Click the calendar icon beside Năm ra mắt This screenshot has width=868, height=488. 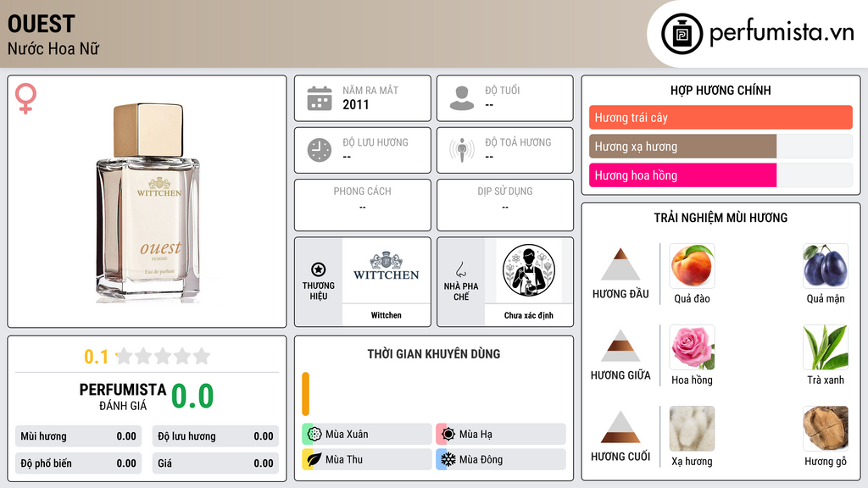[x=320, y=98]
